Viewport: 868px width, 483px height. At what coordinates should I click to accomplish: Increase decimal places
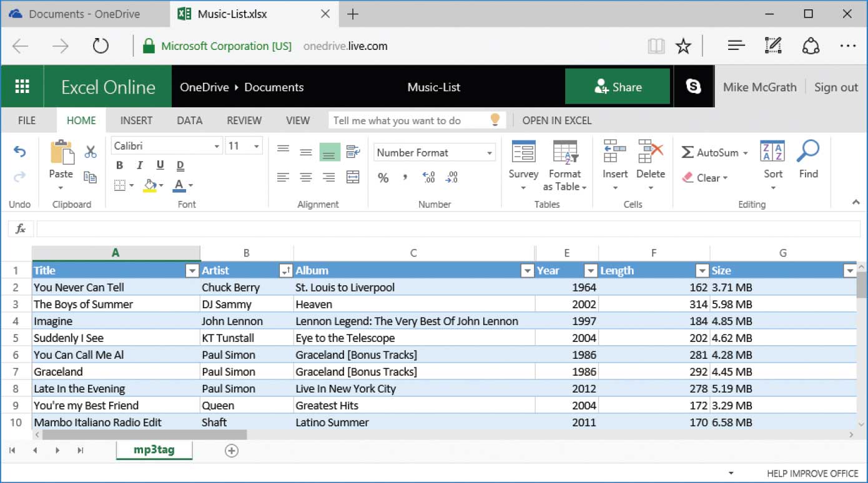click(x=428, y=178)
